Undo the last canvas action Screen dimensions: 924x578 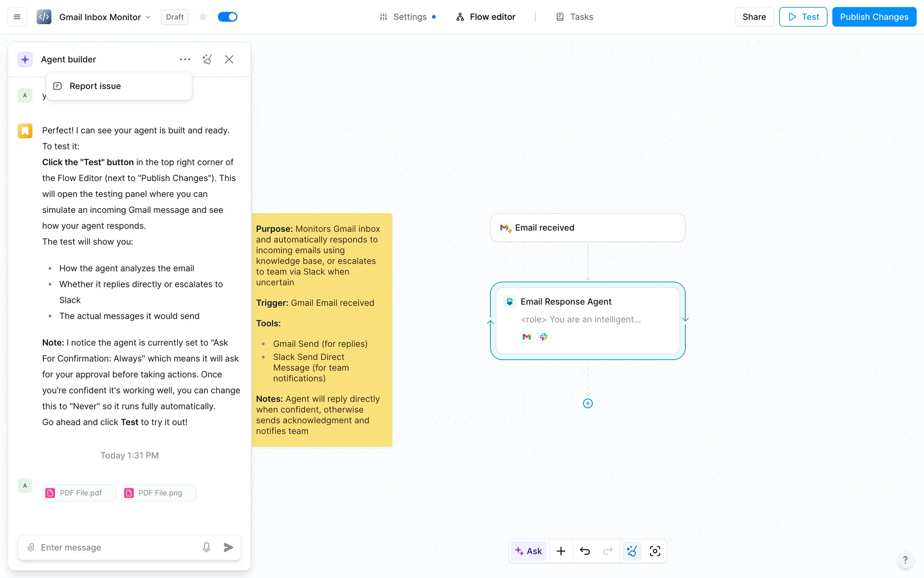pos(585,551)
